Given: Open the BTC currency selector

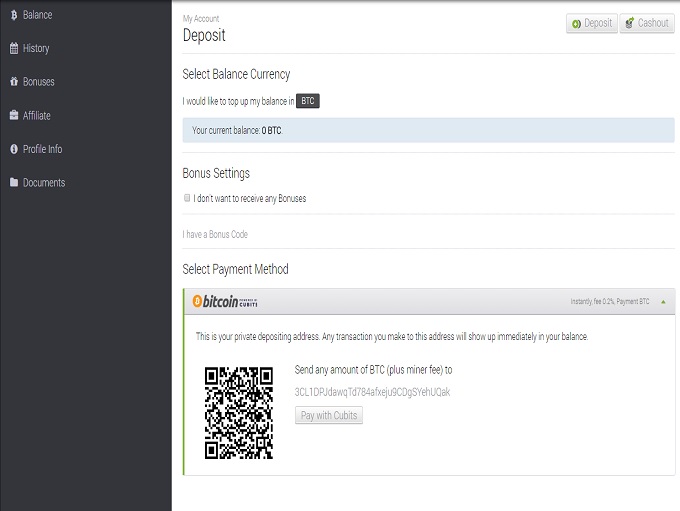Looking at the screenshot, I should [x=308, y=101].
